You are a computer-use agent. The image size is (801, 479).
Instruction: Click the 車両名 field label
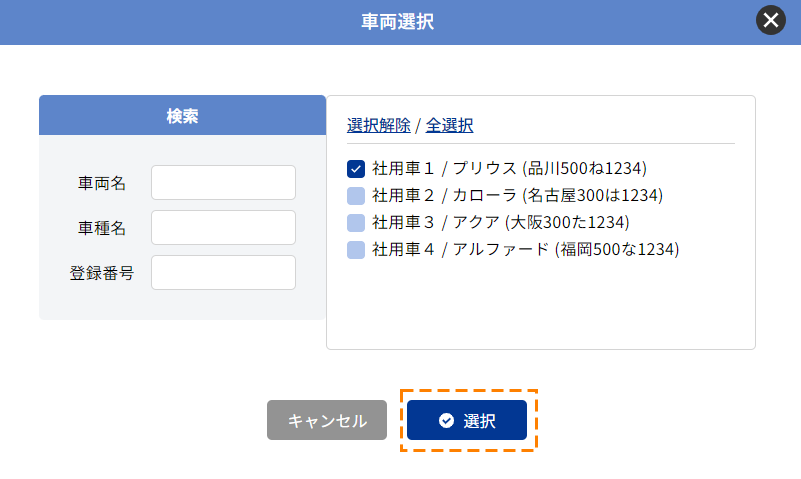[x=102, y=183]
